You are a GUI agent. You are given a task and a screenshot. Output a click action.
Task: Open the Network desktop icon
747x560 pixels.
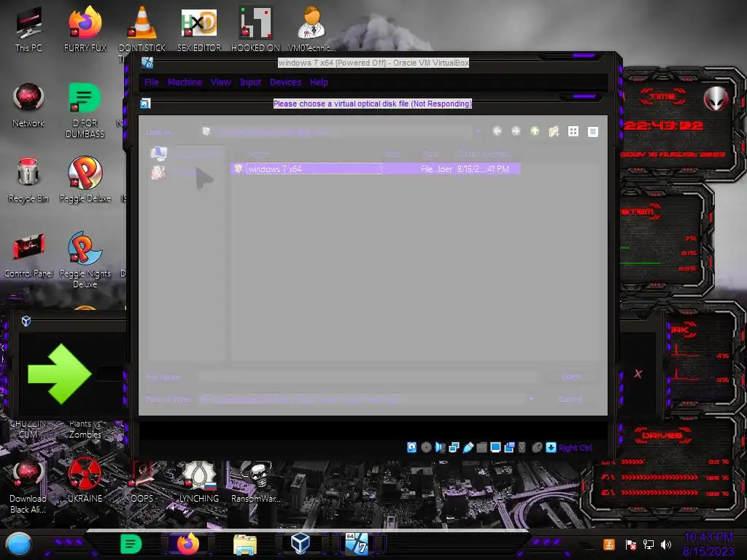coord(28,105)
